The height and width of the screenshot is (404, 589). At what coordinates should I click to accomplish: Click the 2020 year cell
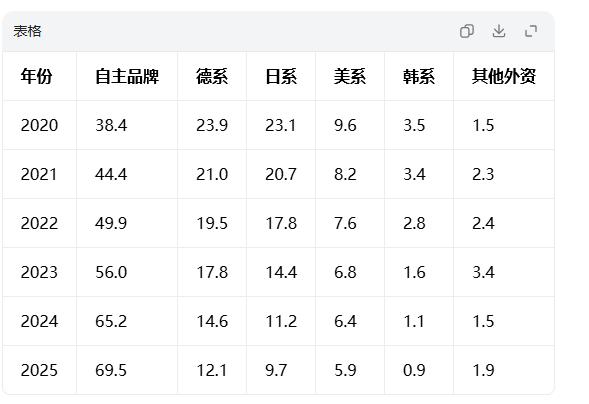[x=39, y=125]
